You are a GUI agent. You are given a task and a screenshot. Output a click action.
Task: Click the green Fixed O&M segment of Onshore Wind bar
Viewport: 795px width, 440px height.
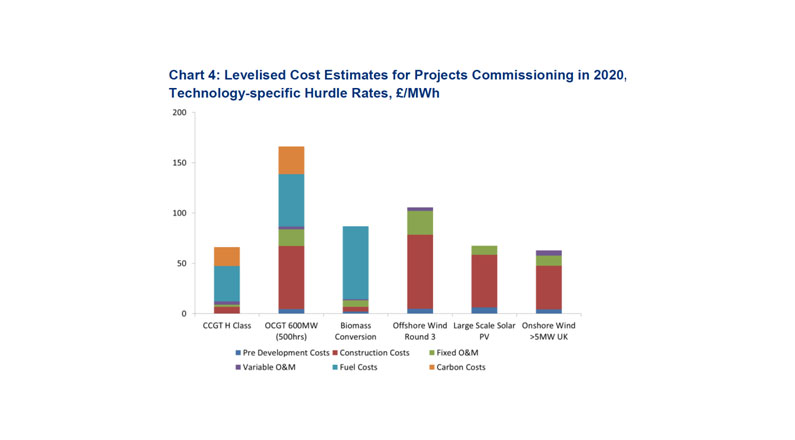[549, 261]
